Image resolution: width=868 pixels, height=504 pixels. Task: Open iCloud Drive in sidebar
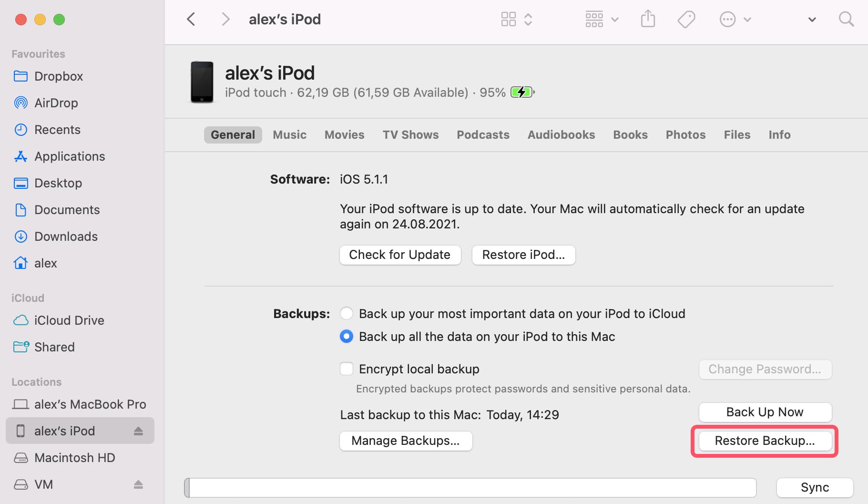coord(80,320)
